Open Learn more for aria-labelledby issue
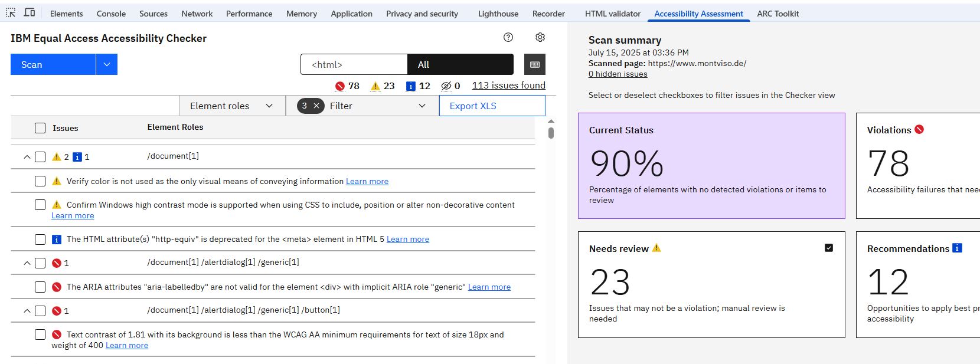This screenshot has height=364, width=980. (x=489, y=287)
